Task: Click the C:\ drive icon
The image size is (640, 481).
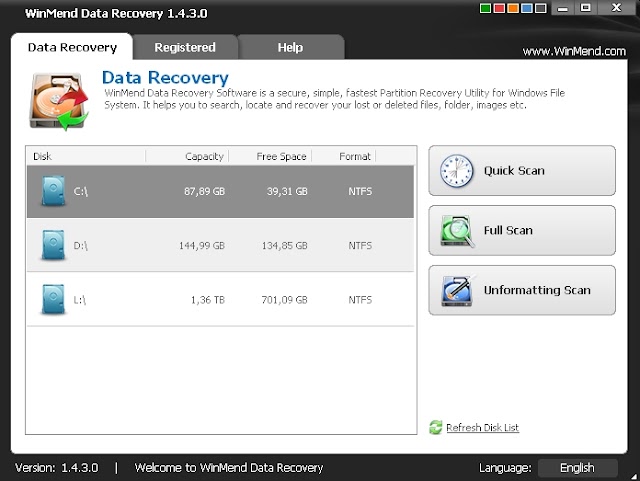Action: click(53, 191)
